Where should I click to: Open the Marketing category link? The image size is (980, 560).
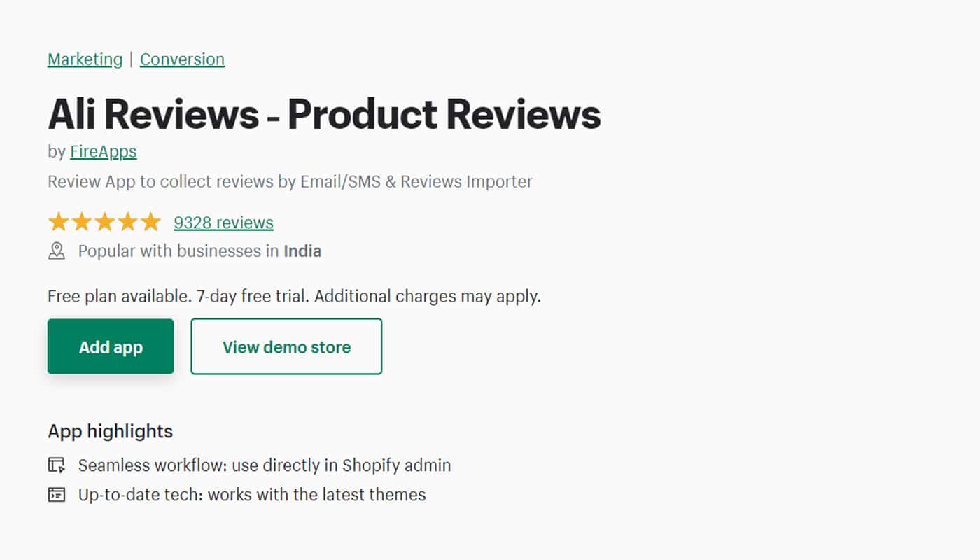[85, 59]
